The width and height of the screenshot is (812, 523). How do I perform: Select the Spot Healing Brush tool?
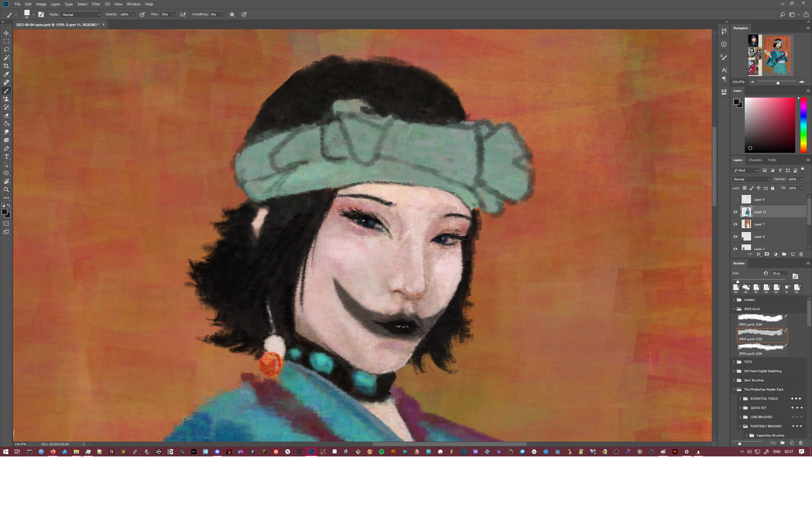tap(6, 82)
